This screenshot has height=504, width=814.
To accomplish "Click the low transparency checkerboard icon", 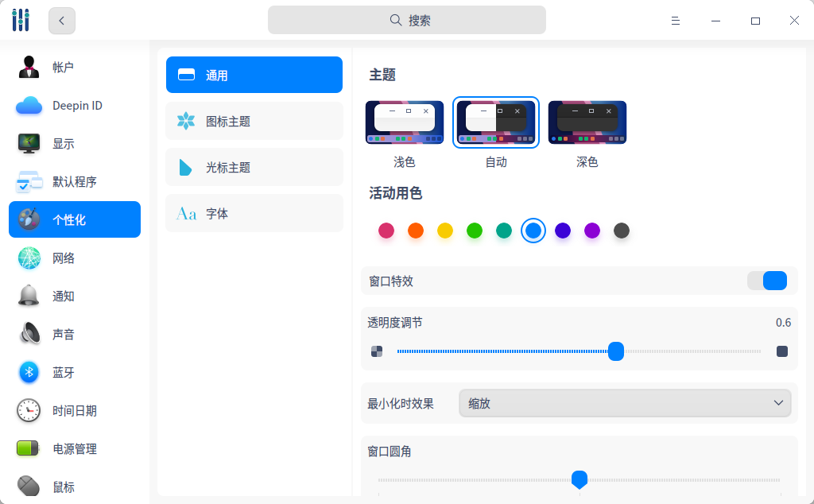I will pos(377,351).
